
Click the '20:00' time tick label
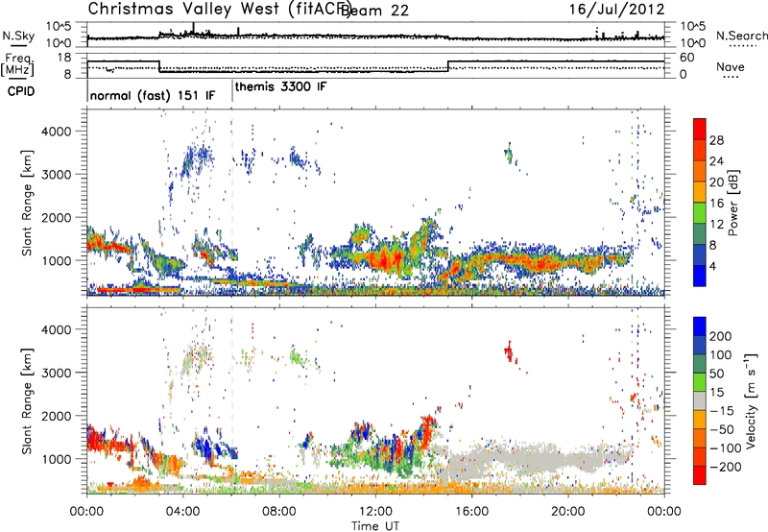pos(567,512)
